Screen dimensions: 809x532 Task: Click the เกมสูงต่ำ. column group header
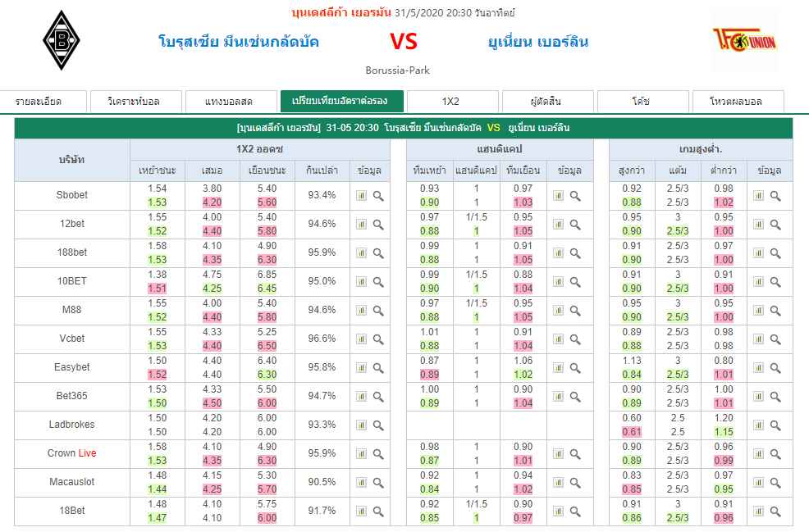coord(701,149)
